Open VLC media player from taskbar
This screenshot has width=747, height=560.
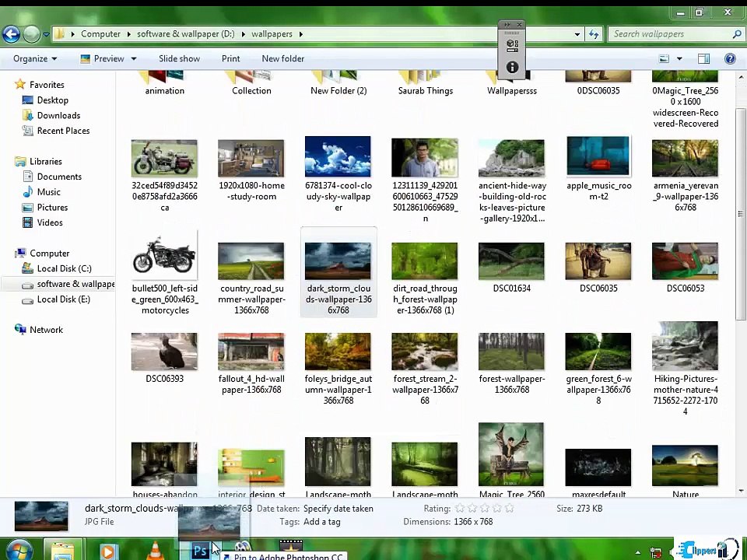[x=156, y=551]
